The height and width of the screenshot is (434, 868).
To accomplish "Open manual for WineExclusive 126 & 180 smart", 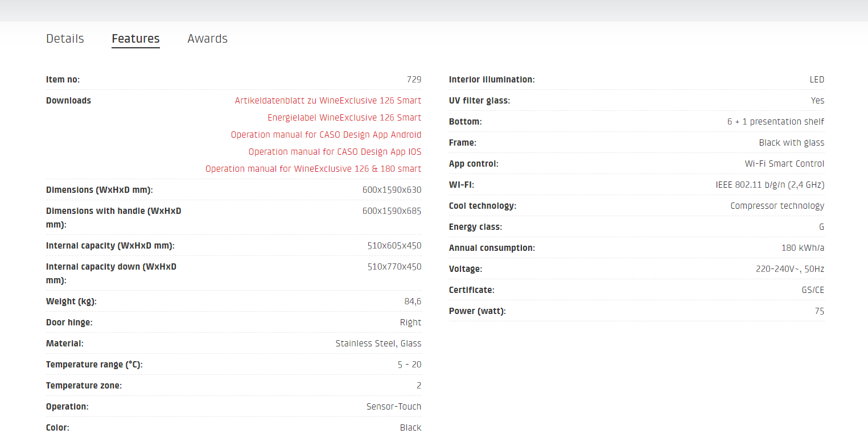I will pos(313,169).
